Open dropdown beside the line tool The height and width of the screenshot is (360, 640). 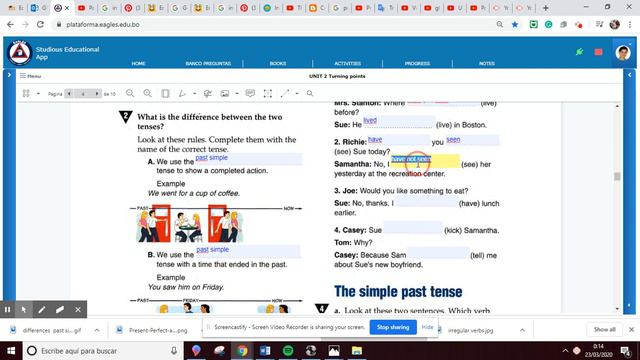(297, 93)
